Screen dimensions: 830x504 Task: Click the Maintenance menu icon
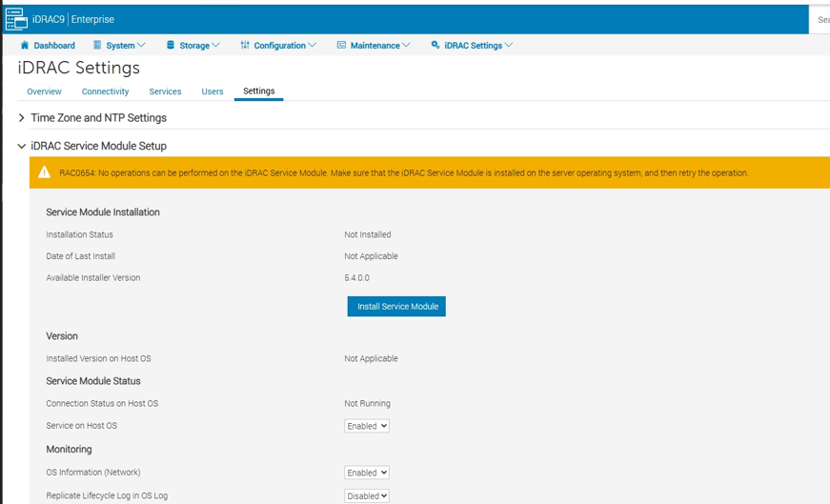click(x=341, y=45)
